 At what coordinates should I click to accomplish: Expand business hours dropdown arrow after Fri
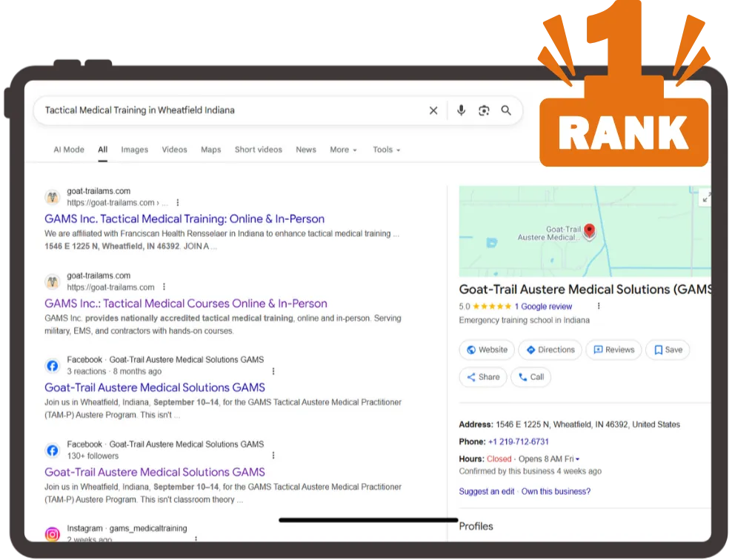[x=577, y=459]
